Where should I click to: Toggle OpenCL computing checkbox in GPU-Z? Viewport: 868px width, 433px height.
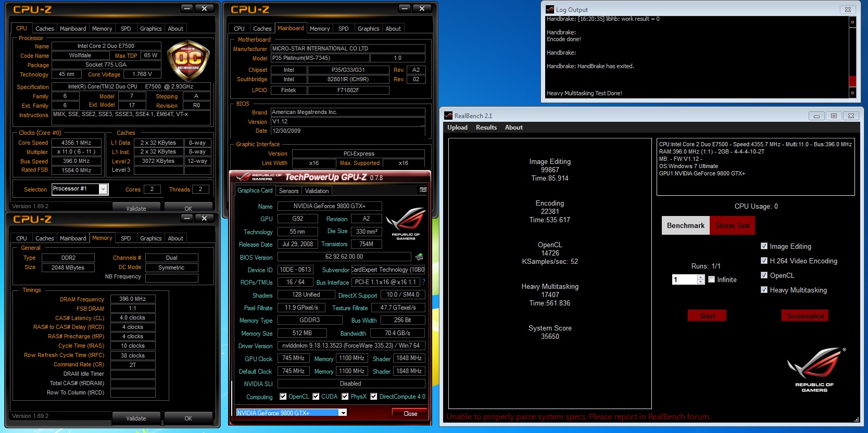tap(283, 397)
